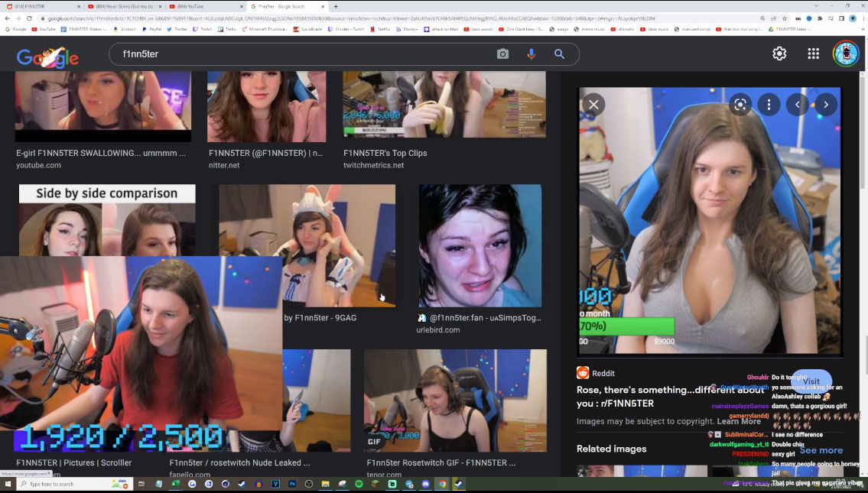Open Photoshop from the taskbar
The width and height of the screenshot is (868, 493).
[291, 484]
